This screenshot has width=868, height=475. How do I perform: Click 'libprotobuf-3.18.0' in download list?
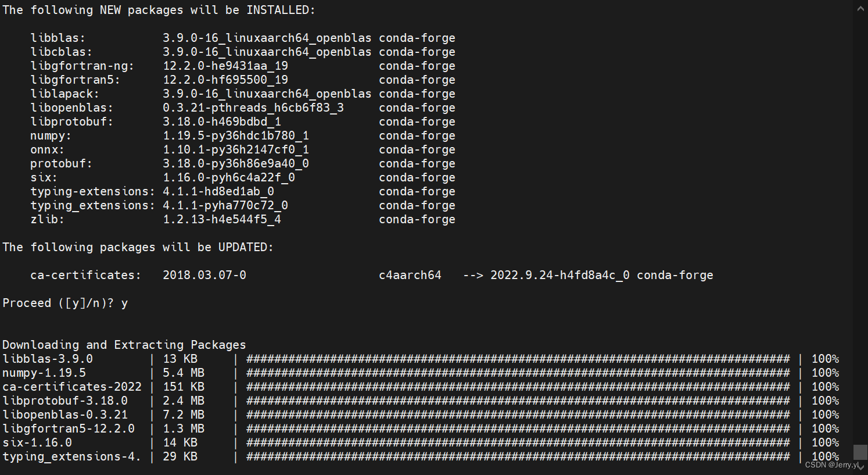pyautogui.click(x=65, y=401)
